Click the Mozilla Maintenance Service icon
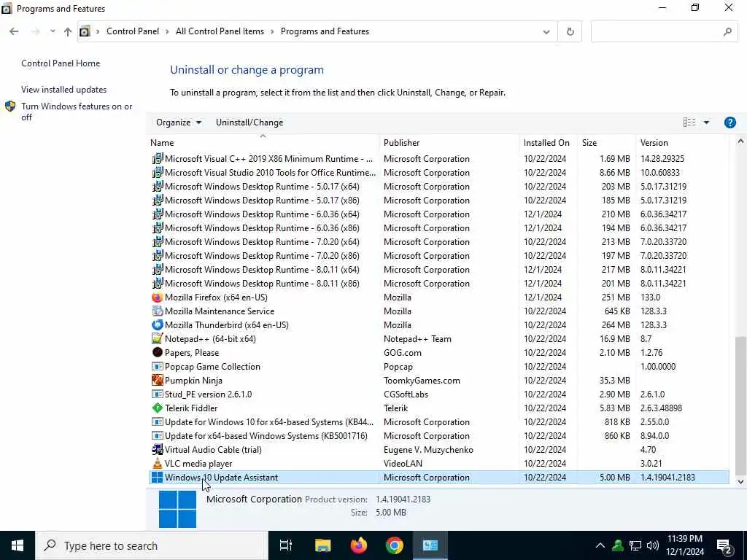The height and width of the screenshot is (560, 747). click(x=158, y=311)
